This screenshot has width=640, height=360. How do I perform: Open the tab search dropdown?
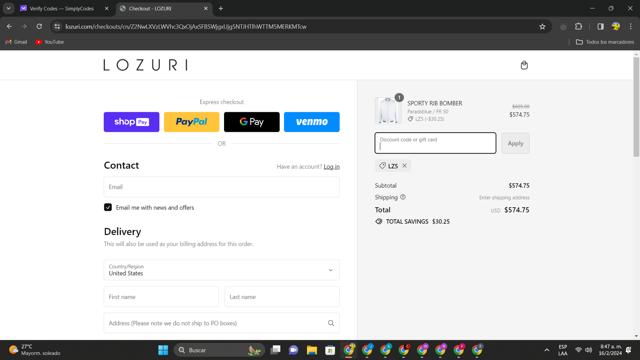pos(8,9)
